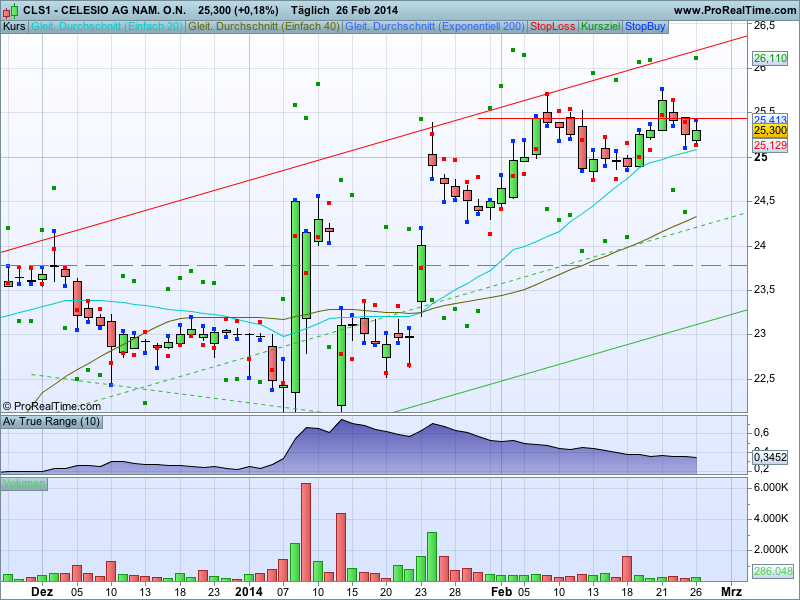Click the © ProRealTime.com watermark
This screenshot has height=600, width=800.
pyautogui.click(x=52, y=406)
